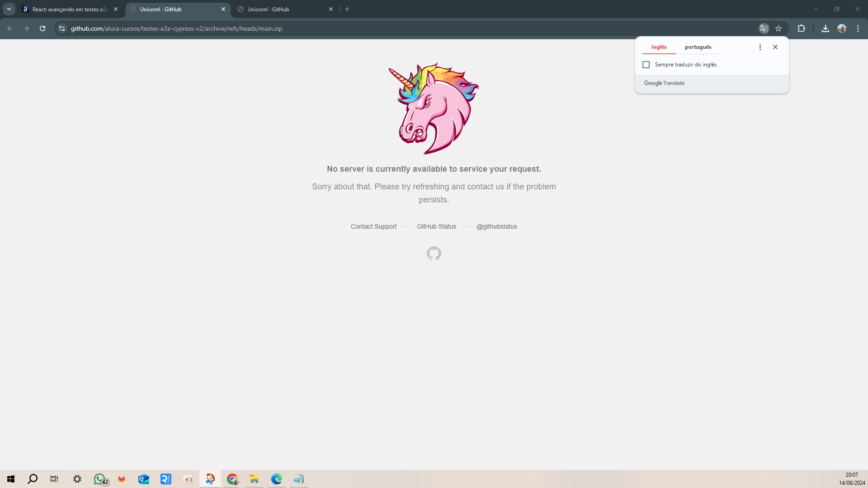The height and width of the screenshot is (488, 868).
Task: Open translate popup more options menu
Action: [760, 47]
